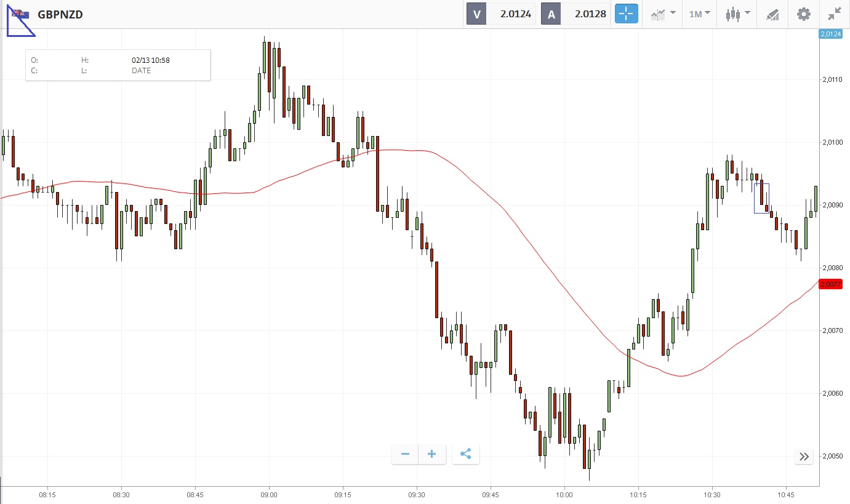The height and width of the screenshot is (504, 850).
Task: Click the 10:00 time axis label
Action: click(x=564, y=494)
